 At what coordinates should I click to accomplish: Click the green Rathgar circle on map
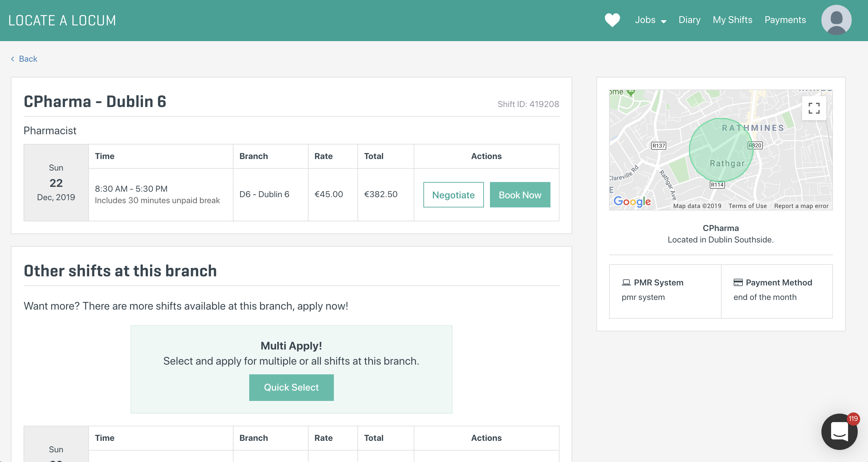(721, 150)
